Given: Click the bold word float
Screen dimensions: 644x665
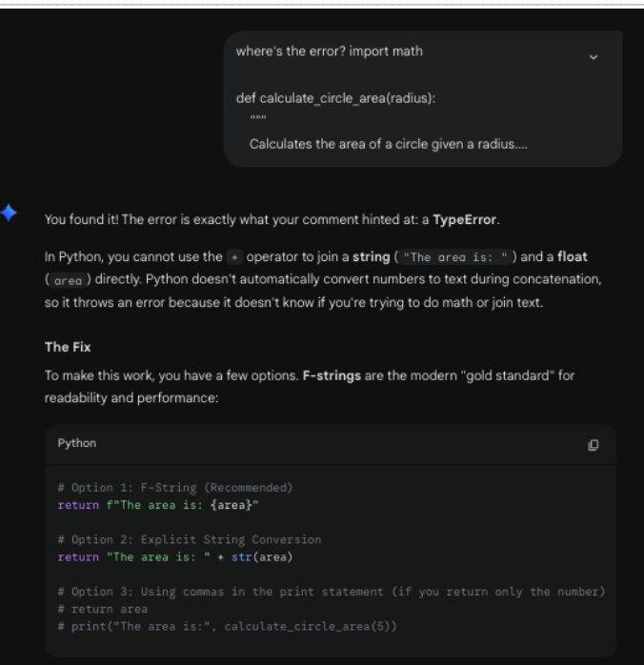Looking at the screenshot, I should tap(573, 256).
